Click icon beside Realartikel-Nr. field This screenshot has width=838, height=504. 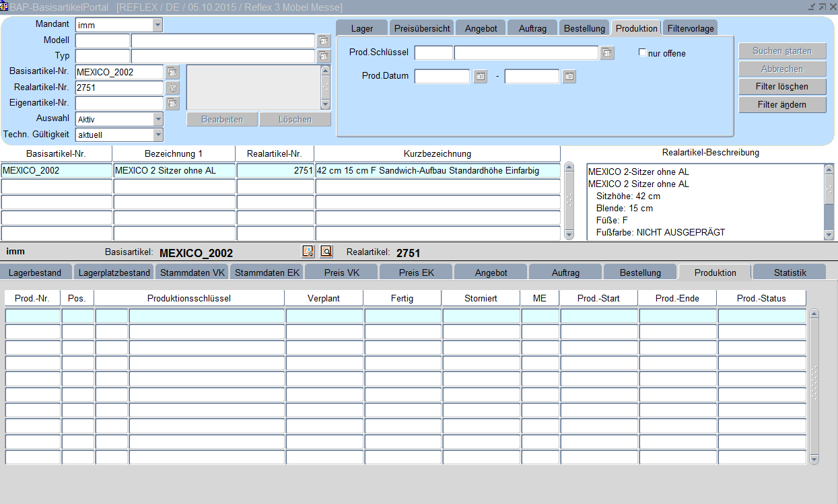[172, 88]
